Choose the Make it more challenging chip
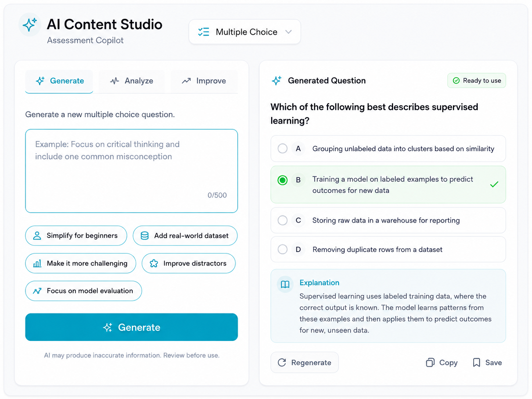The width and height of the screenshot is (532, 399). pos(80,263)
